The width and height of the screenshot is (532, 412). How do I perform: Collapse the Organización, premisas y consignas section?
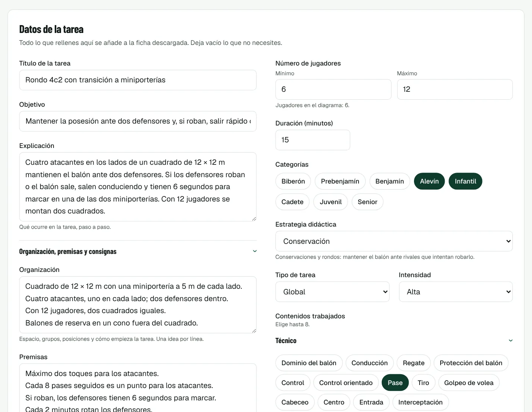coord(138,251)
